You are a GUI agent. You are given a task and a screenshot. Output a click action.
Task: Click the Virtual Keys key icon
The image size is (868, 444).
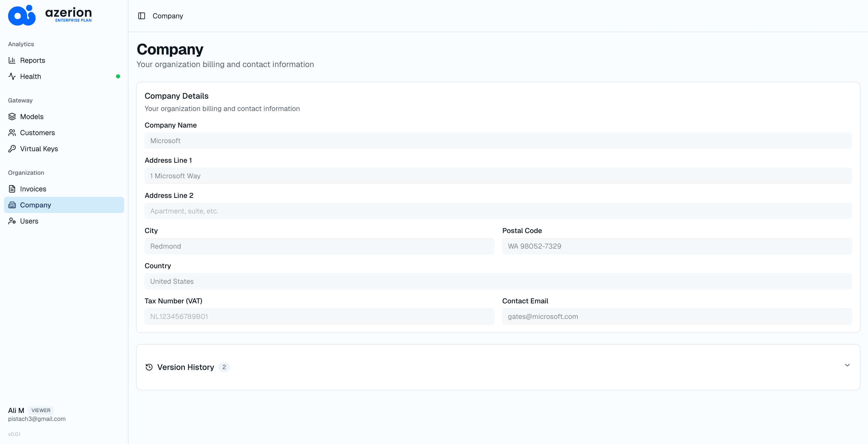point(12,149)
